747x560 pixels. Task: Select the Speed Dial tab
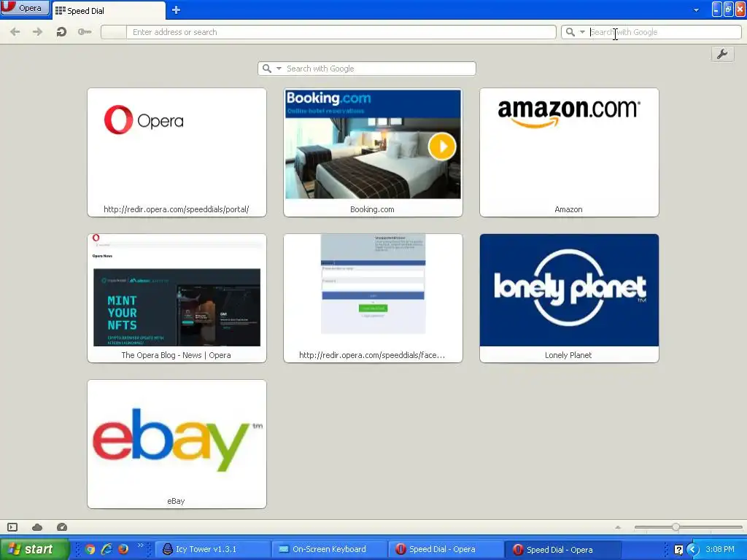pos(109,10)
